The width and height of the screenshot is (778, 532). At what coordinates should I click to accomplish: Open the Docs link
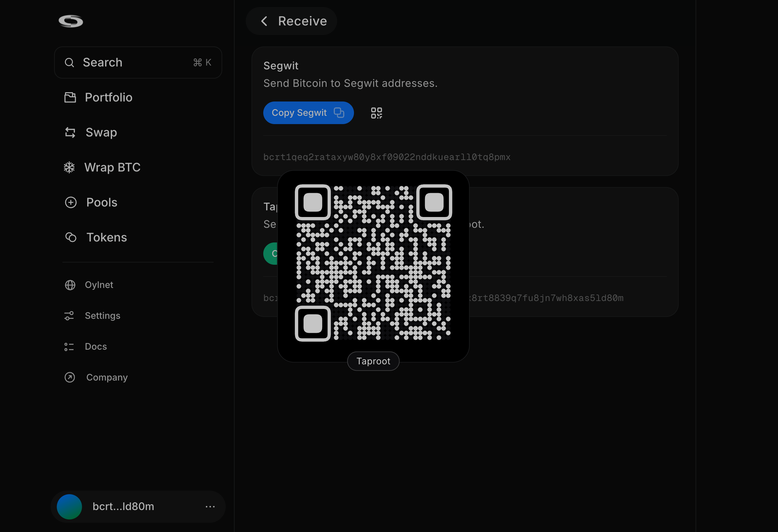pos(96,346)
